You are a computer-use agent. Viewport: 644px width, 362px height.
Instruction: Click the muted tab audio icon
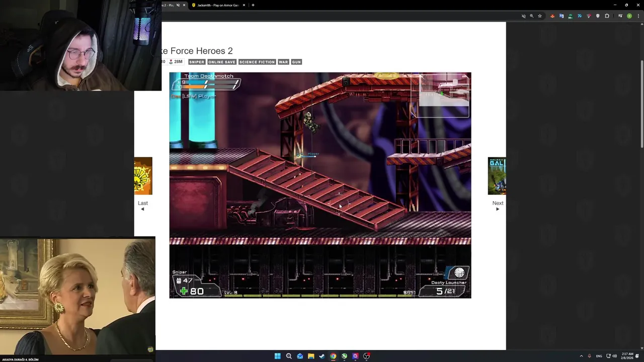[178, 5]
